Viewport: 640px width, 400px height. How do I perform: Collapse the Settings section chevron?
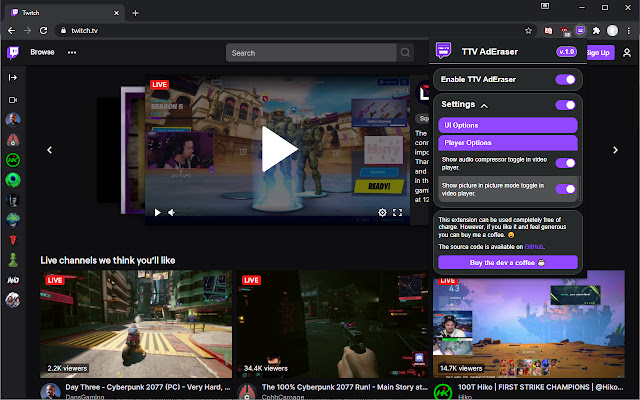coord(484,106)
